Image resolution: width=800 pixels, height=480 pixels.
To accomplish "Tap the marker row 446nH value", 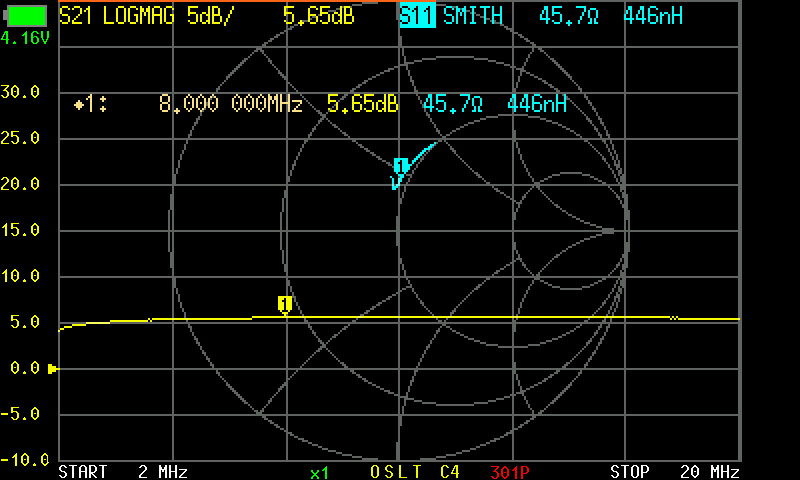I will [x=537, y=104].
